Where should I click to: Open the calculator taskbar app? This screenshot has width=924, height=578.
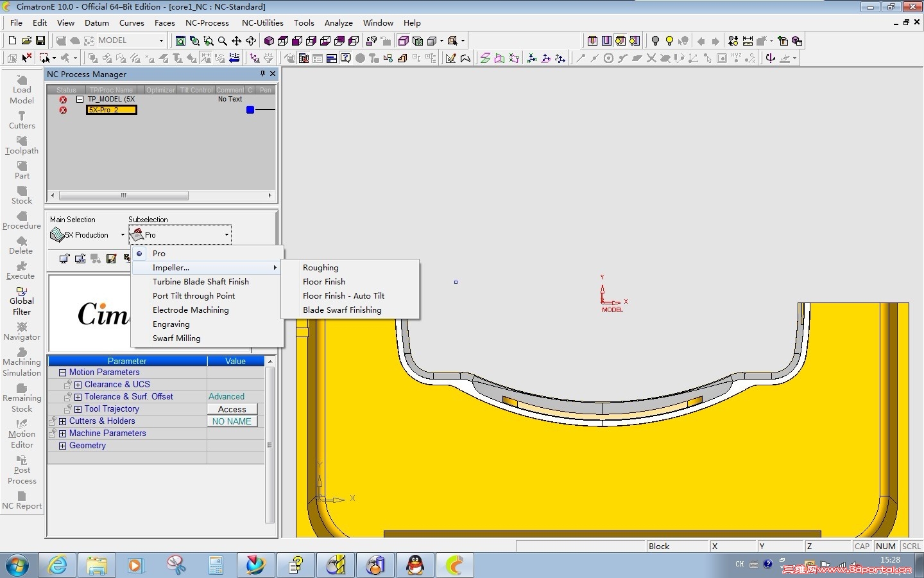216,565
